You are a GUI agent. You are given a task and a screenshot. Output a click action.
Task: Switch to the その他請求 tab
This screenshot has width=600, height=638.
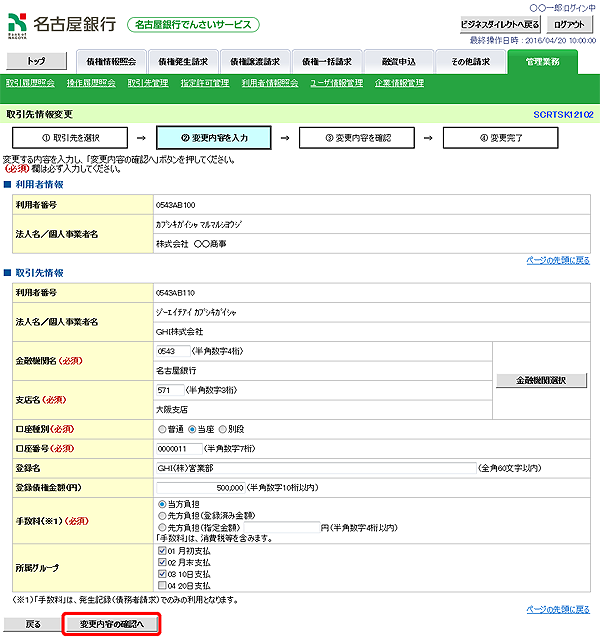coord(470,62)
